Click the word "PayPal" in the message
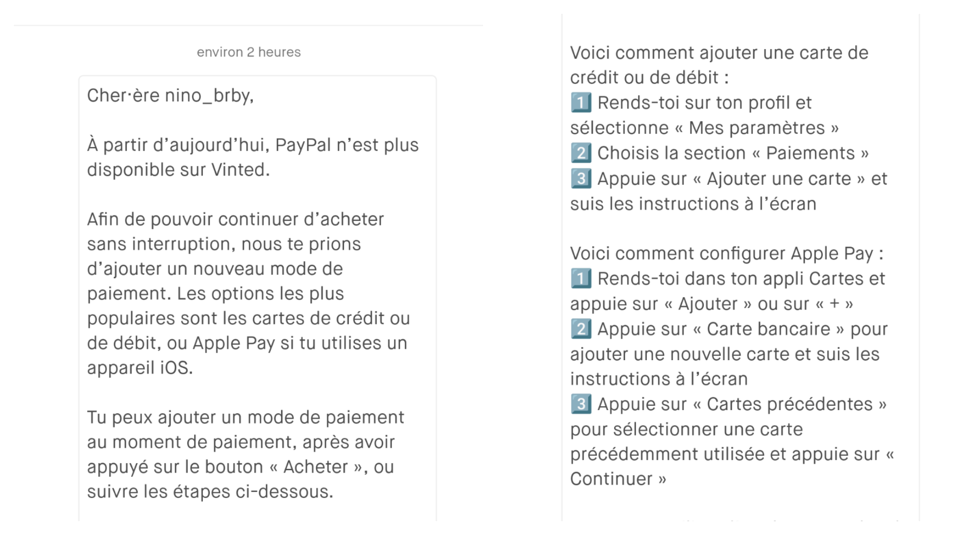 point(303,145)
